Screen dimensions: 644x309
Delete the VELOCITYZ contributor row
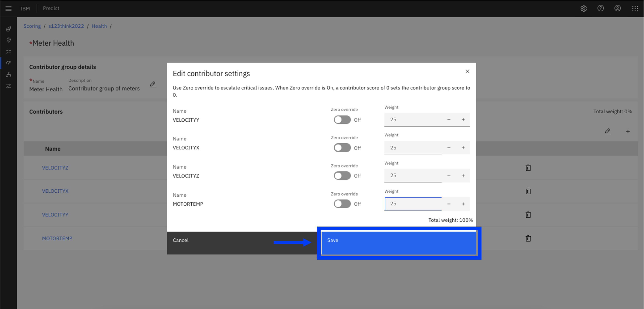coord(528,168)
